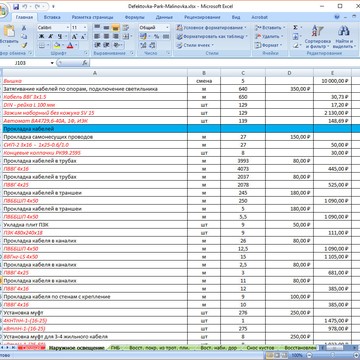Image resolution: width=360 pixels, height=360 pixels.
Task: Open the Name Box dropdown arrow
Action: click(52, 63)
